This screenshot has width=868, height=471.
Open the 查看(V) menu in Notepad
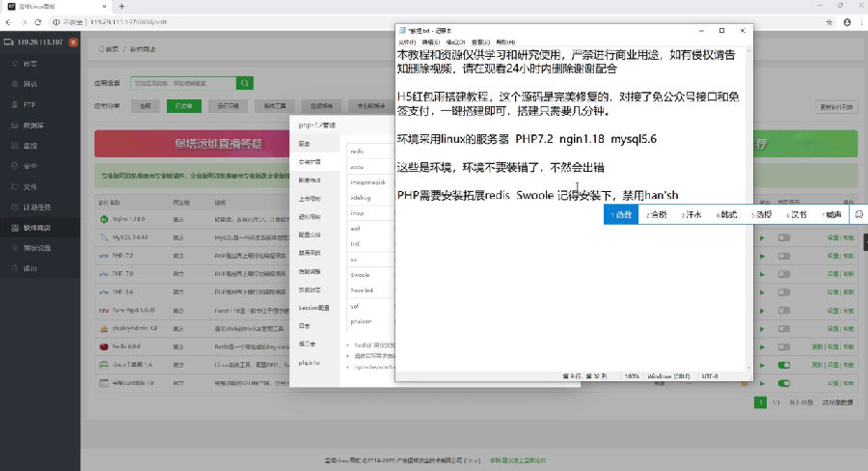click(480, 42)
